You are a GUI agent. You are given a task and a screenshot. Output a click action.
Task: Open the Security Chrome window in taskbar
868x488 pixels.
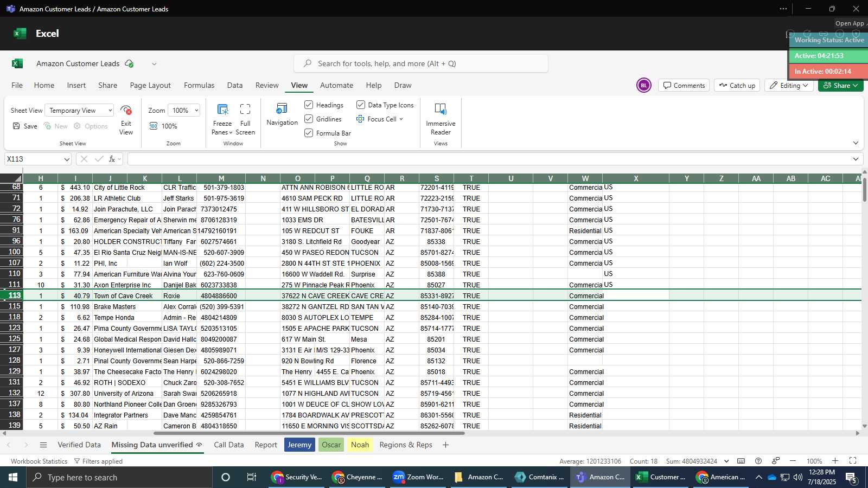297,477
